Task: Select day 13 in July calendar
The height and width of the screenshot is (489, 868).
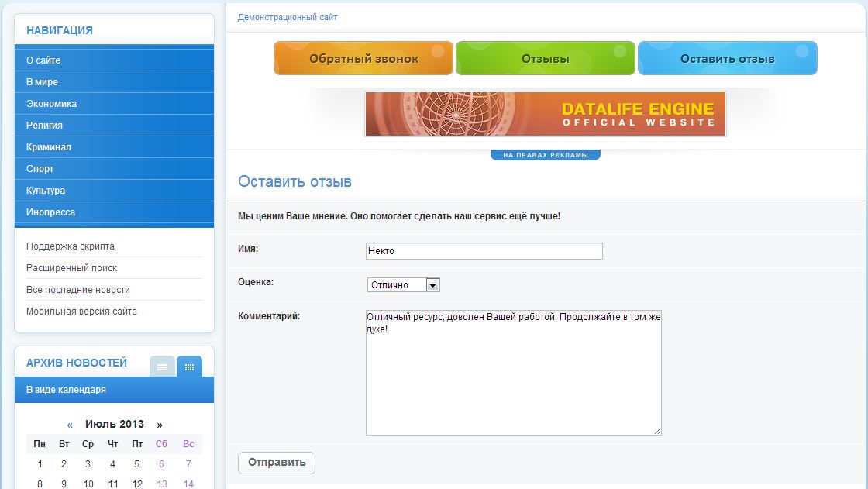Action: click(162, 484)
